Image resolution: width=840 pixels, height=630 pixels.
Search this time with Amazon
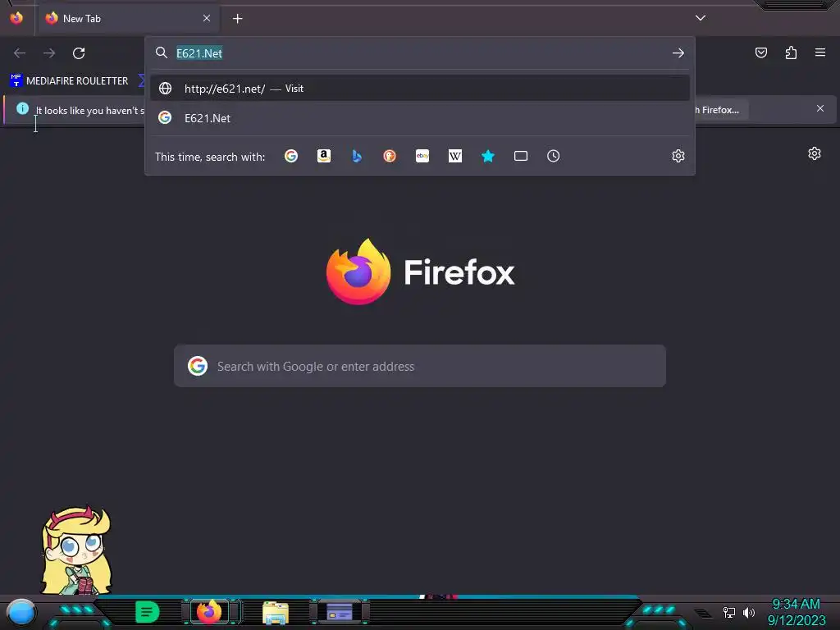pos(323,156)
